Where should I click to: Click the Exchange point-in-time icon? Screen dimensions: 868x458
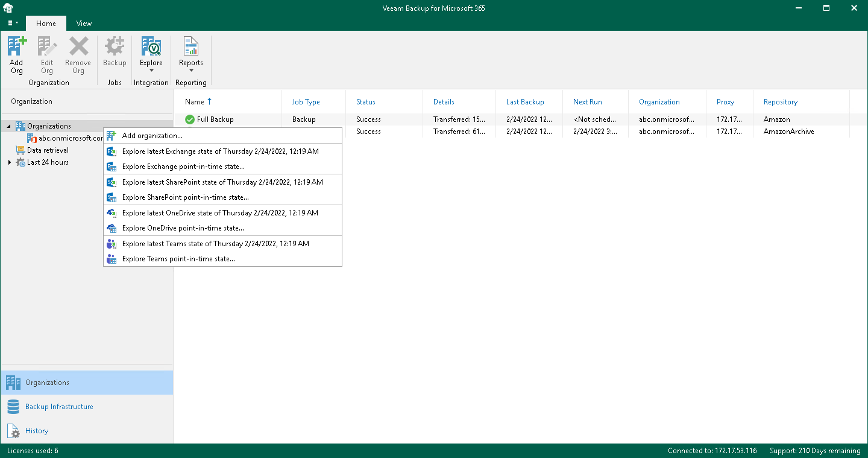point(112,167)
